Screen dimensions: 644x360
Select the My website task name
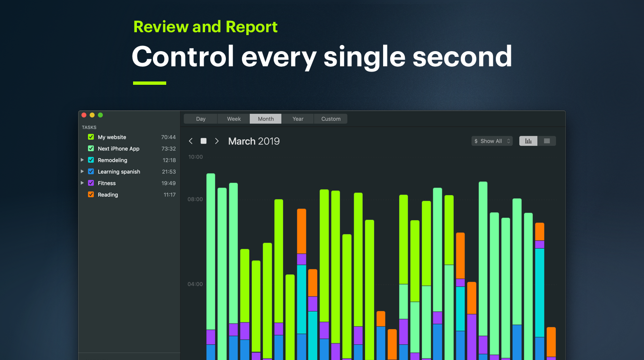(112, 137)
